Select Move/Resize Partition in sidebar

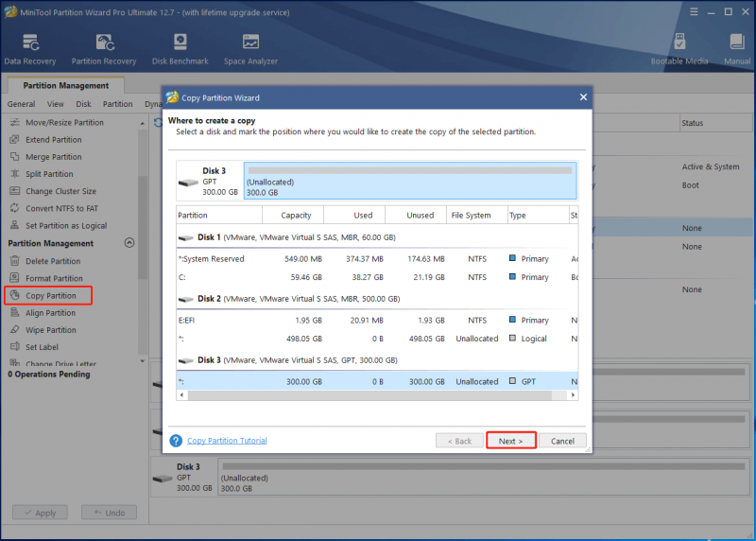(x=64, y=123)
